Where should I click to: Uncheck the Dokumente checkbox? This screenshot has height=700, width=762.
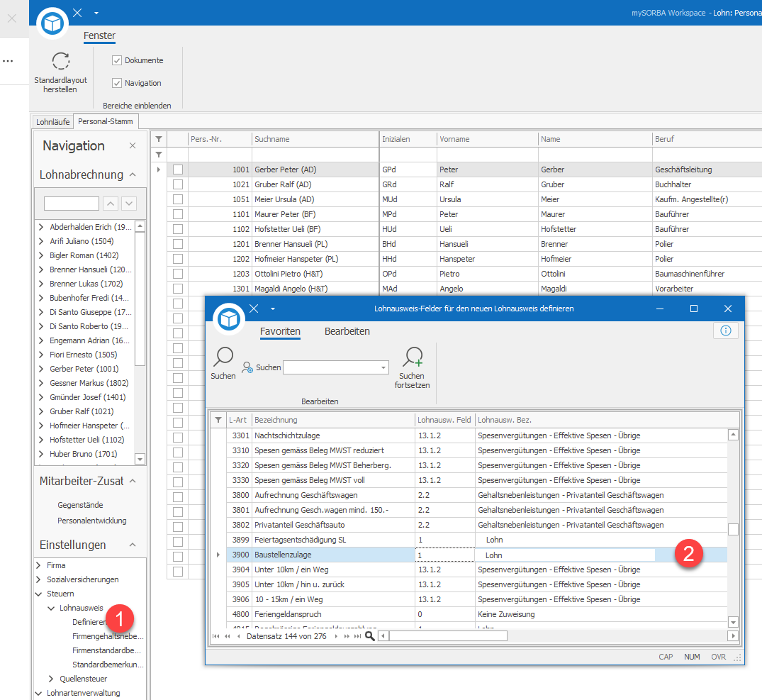tap(117, 60)
